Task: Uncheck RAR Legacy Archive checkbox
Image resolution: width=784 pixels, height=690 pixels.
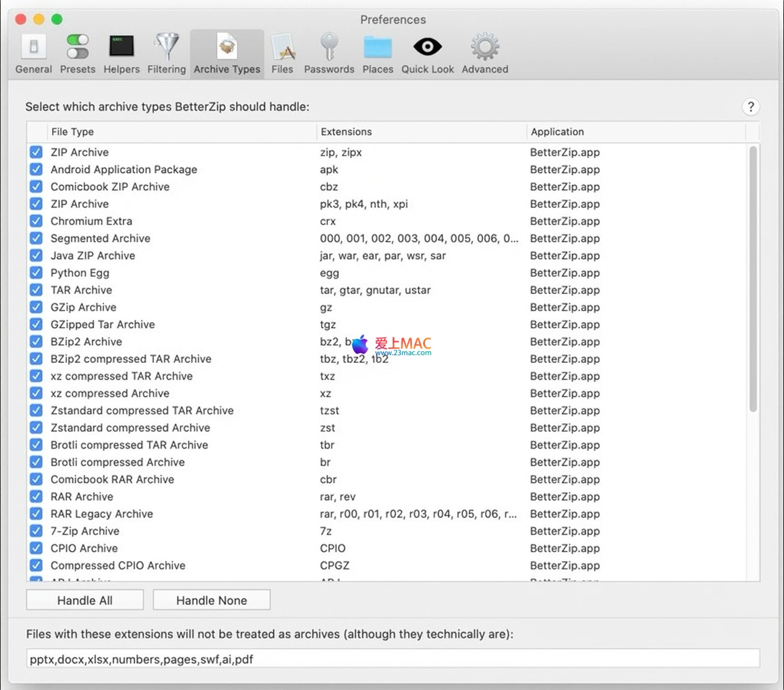Action: (x=37, y=514)
